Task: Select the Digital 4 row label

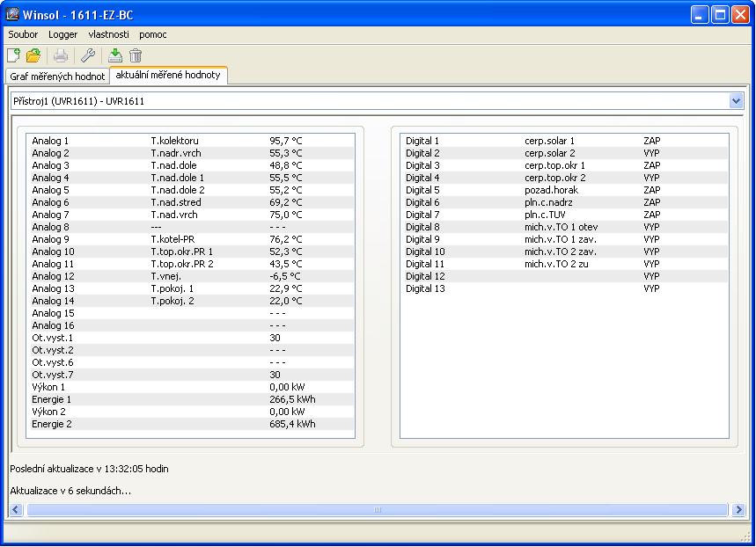Action: [x=422, y=178]
